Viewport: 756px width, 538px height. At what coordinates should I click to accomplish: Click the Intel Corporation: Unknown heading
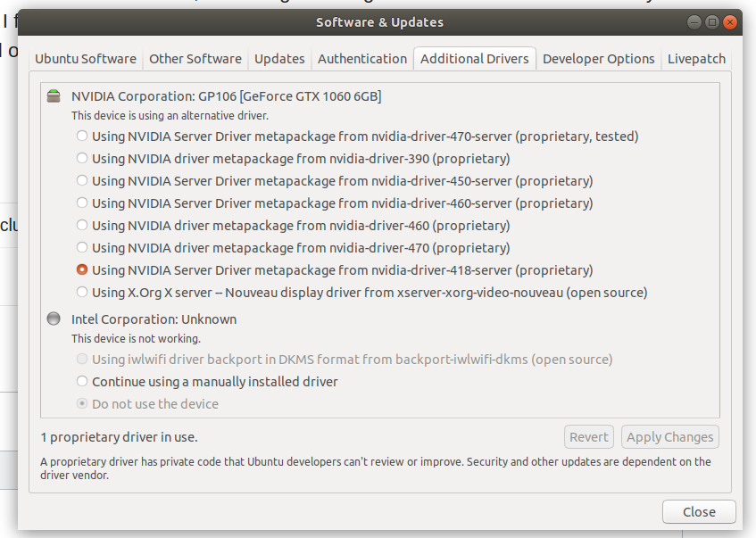154,319
